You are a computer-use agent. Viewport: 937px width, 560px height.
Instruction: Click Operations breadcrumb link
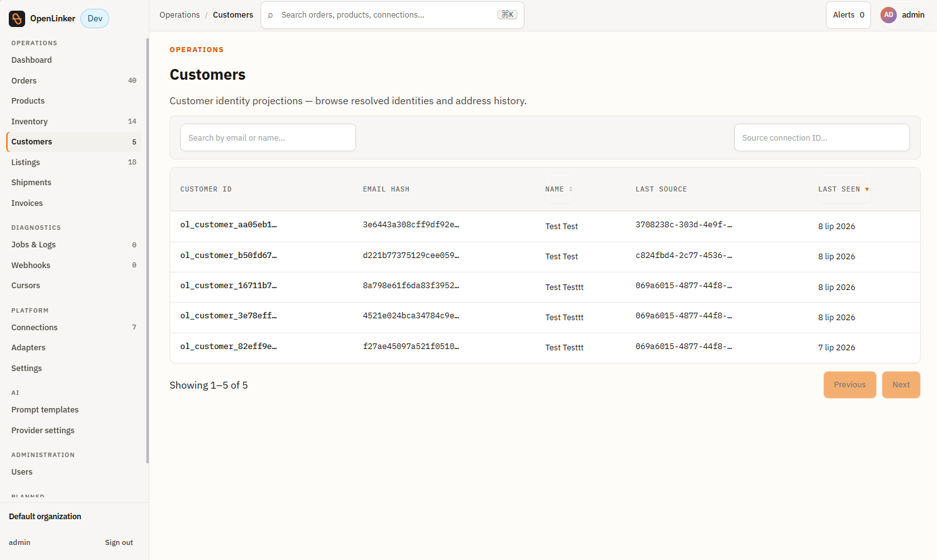point(180,15)
